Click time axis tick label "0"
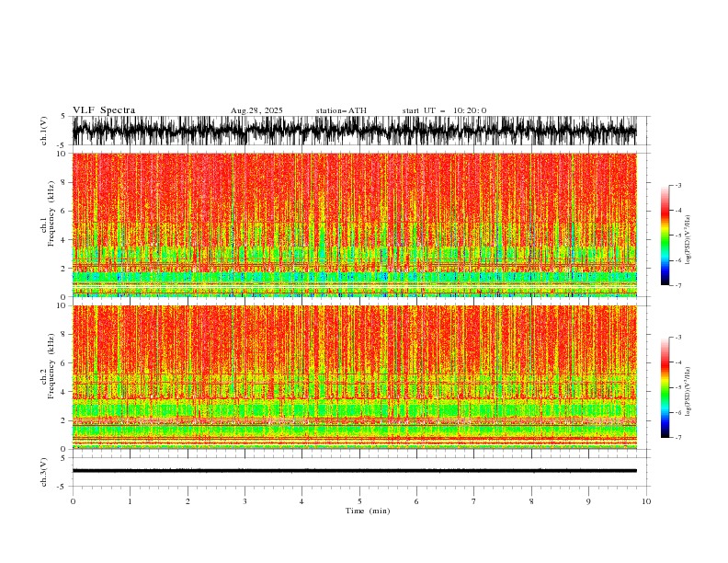The height and width of the screenshot is (563, 728). [x=73, y=501]
